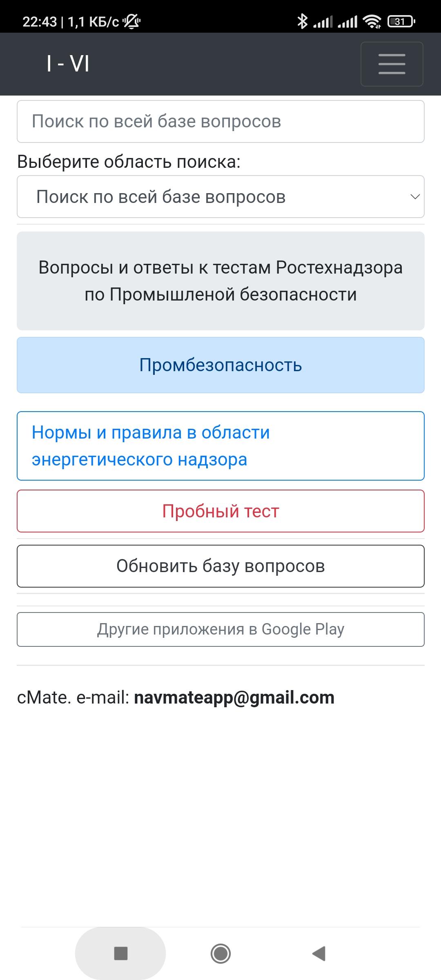Focus the question search input field
This screenshot has height=980, width=441.
click(220, 122)
